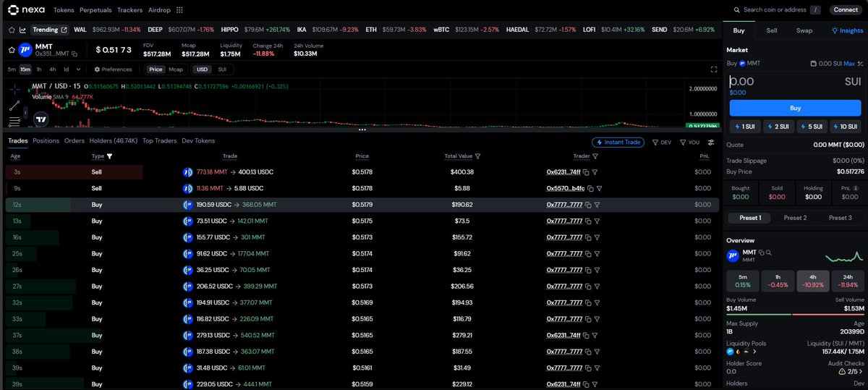The height and width of the screenshot is (390, 868).
Task: Open the Perpetuals menu
Action: click(95, 10)
